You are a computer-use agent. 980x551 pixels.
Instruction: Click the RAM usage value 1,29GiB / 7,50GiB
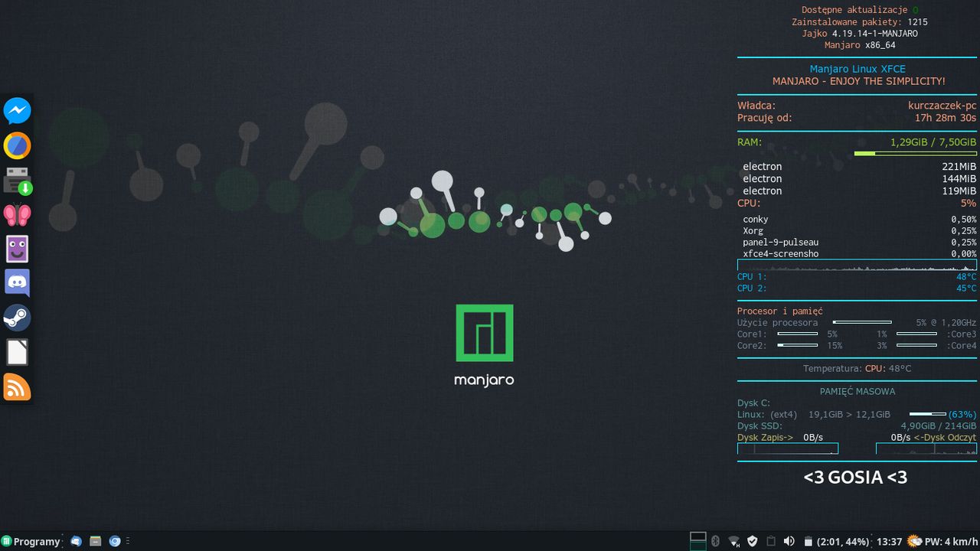coord(933,142)
